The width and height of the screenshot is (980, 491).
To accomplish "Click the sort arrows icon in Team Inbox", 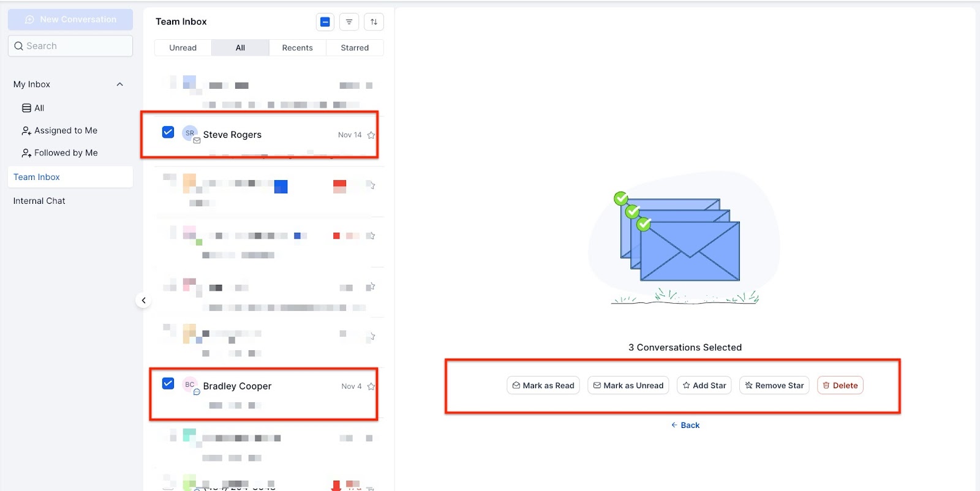I will click(x=374, y=22).
